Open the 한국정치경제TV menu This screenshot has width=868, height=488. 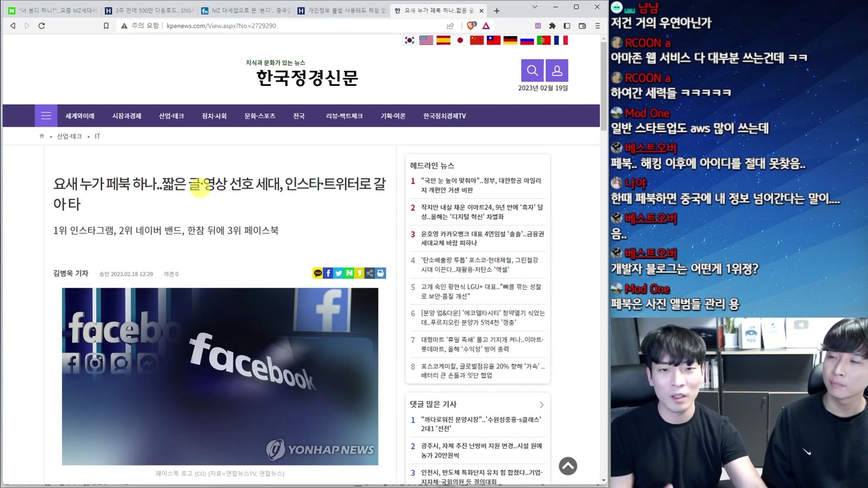[x=444, y=116]
